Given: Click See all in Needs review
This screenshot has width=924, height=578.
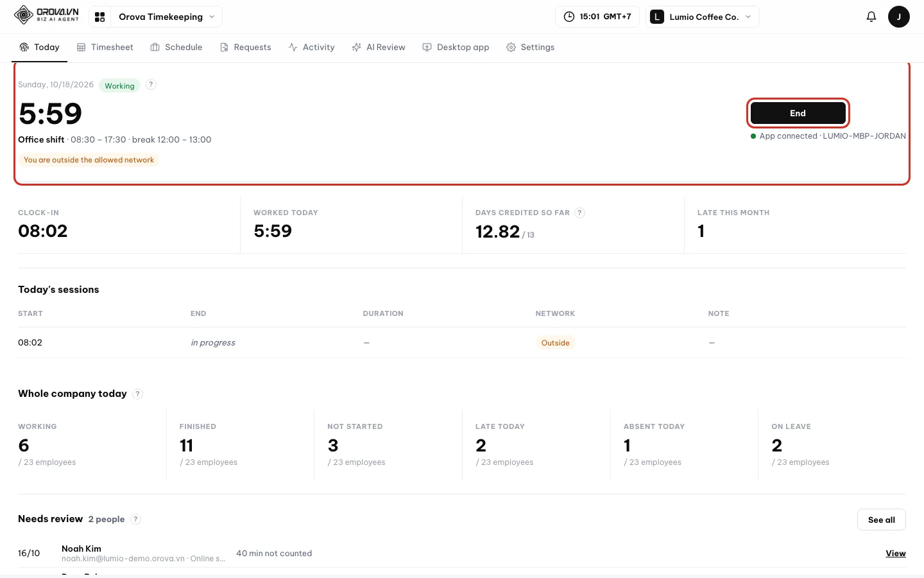Looking at the screenshot, I should (x=881, y=520).
